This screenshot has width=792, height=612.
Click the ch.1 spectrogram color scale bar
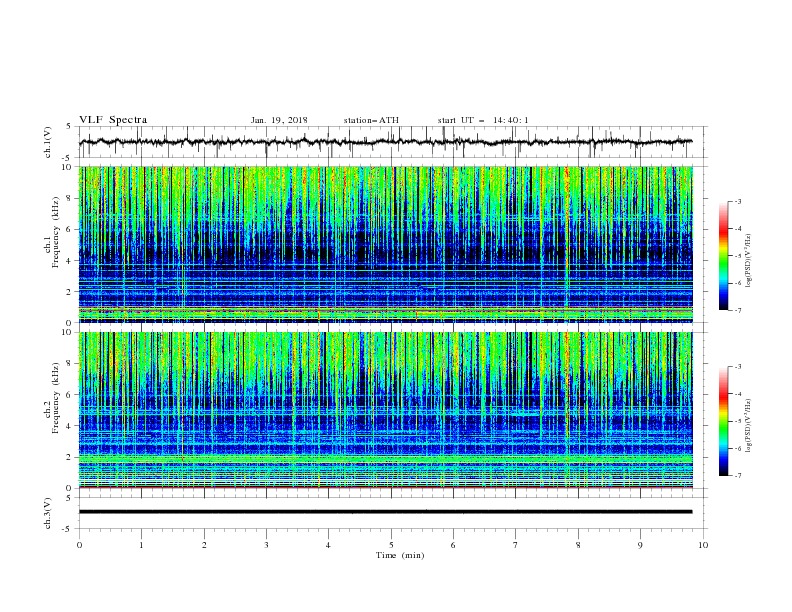(x=724, y=255)
